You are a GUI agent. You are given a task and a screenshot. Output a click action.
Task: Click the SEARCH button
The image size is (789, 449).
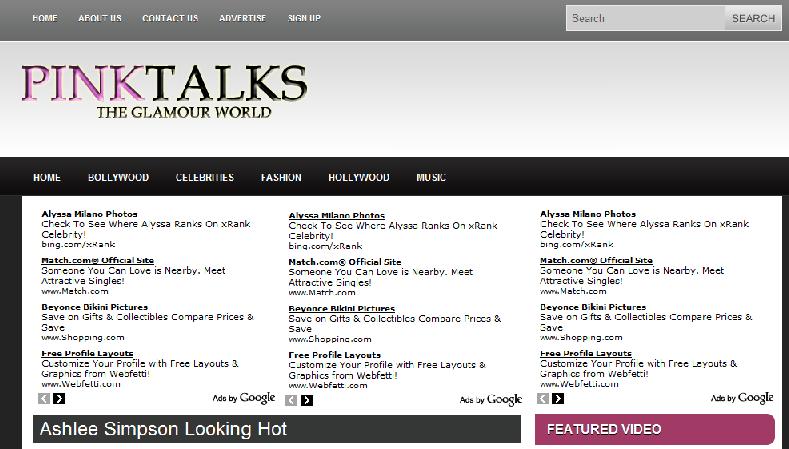point(753,18)
